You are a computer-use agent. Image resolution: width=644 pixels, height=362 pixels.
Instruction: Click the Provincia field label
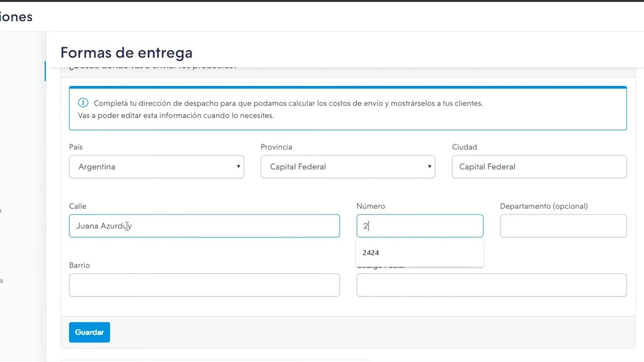[276, 147]
